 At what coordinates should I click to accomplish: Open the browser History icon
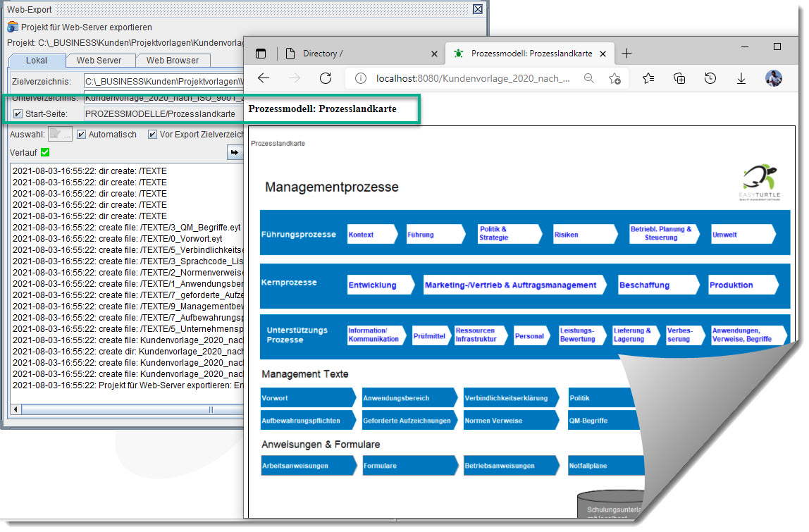(710, 78)
